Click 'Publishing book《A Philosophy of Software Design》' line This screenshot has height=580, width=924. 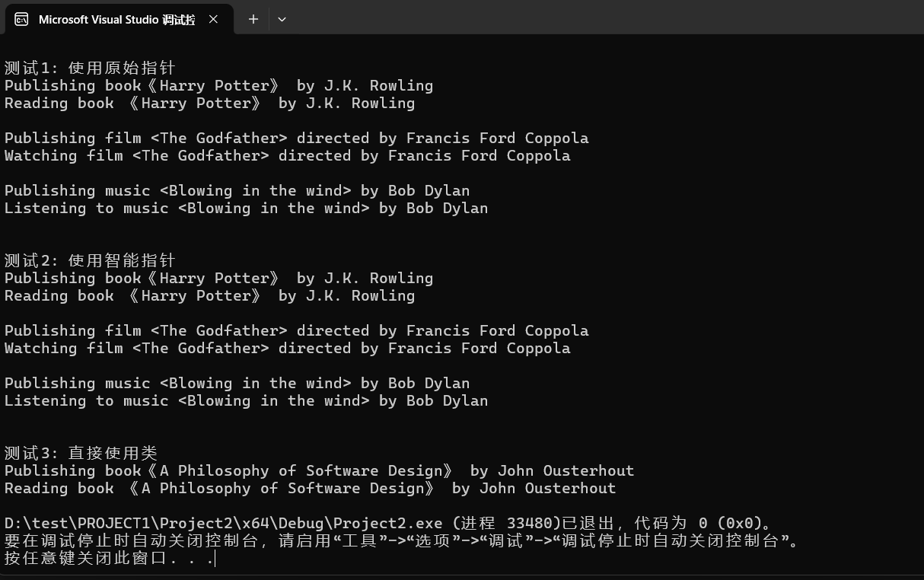coord(319,471)
